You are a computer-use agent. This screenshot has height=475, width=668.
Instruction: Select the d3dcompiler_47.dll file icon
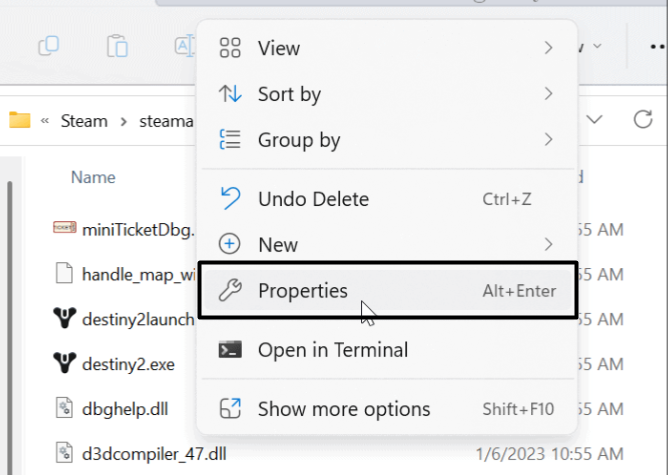pos(63,453)
